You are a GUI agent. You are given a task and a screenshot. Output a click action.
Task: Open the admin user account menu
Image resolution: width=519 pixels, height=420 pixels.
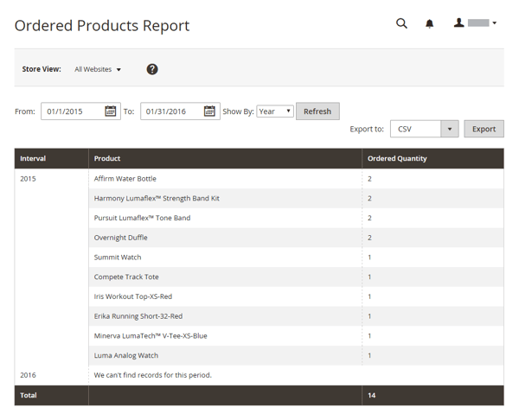476,23
